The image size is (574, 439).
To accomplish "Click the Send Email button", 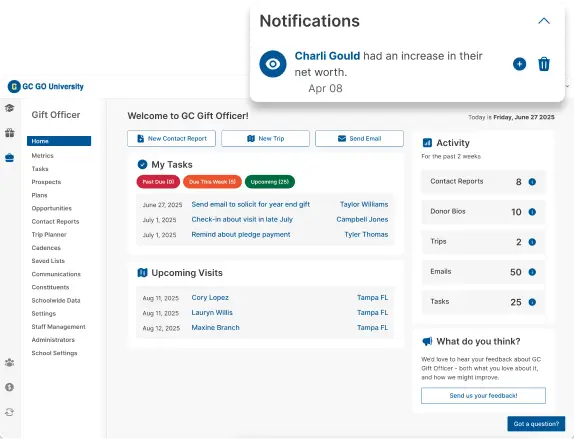I will point(359,138).
